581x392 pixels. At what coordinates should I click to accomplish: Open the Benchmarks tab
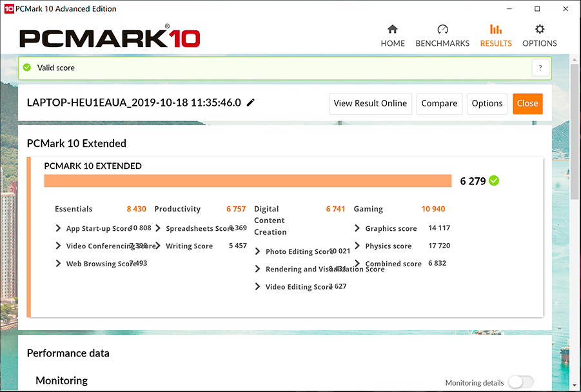point(442,36)
